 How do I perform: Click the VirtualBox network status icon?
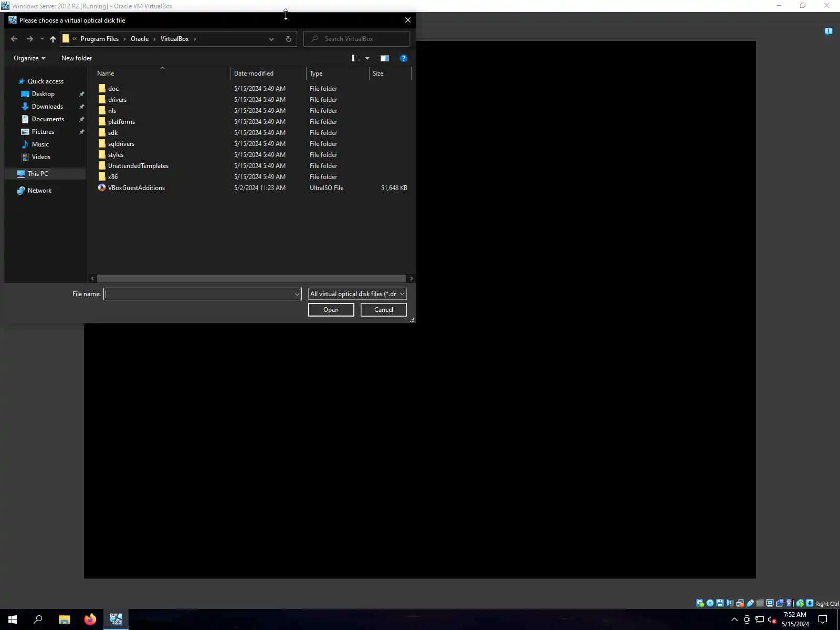pos(740,603)
